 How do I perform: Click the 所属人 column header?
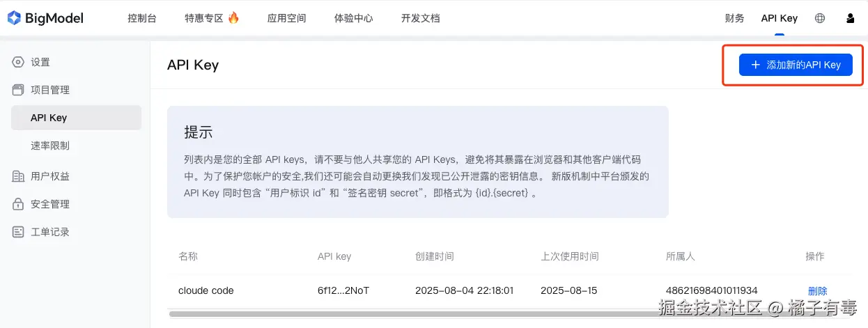coord(681,256)
